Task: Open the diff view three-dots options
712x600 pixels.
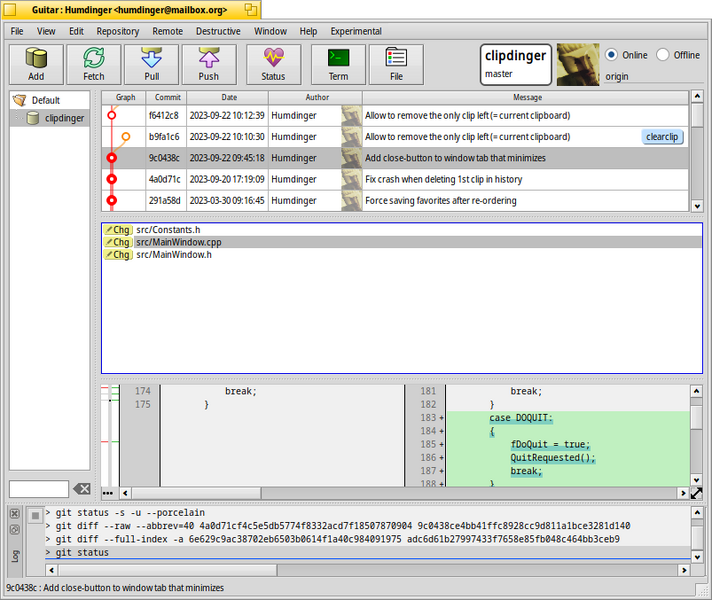Action: 108,493
